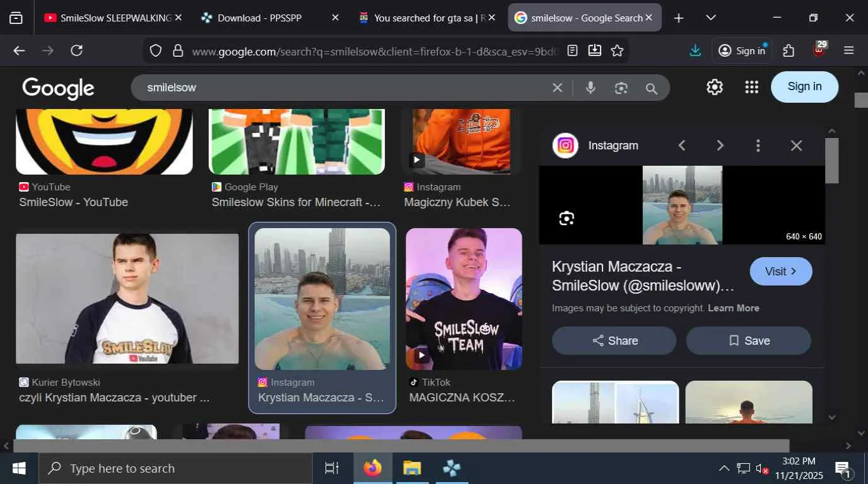Select the Krystian Maczacza Instagram pool photo
This screenshot has height=484, width=868.
coord(322,299)
